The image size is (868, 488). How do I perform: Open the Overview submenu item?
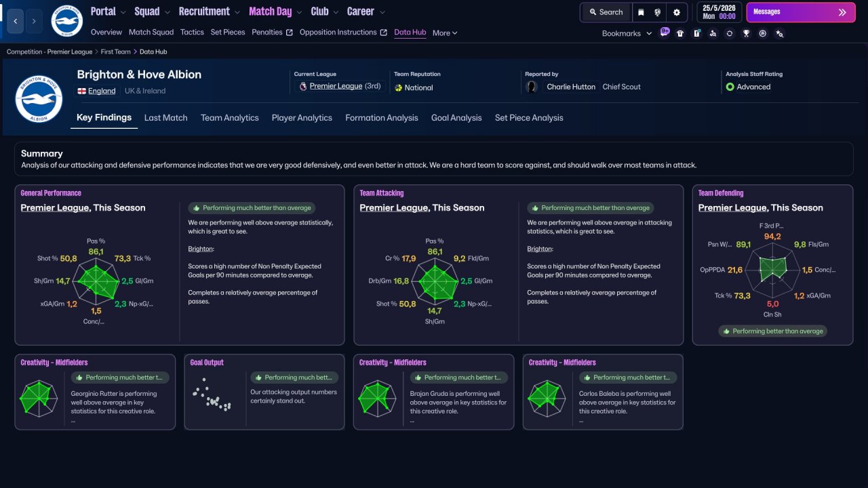pyautogui.click(x=106, y=32)
